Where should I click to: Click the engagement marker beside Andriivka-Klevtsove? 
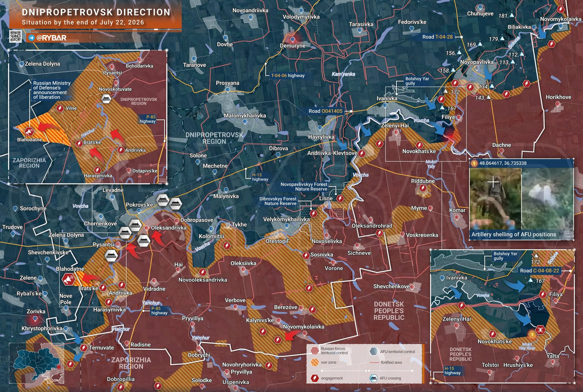pyautogui.click(x=362, y=154)
